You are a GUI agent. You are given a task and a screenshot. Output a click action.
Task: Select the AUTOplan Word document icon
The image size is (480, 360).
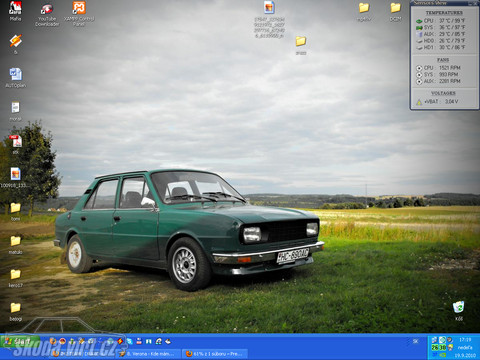[15, 78]
